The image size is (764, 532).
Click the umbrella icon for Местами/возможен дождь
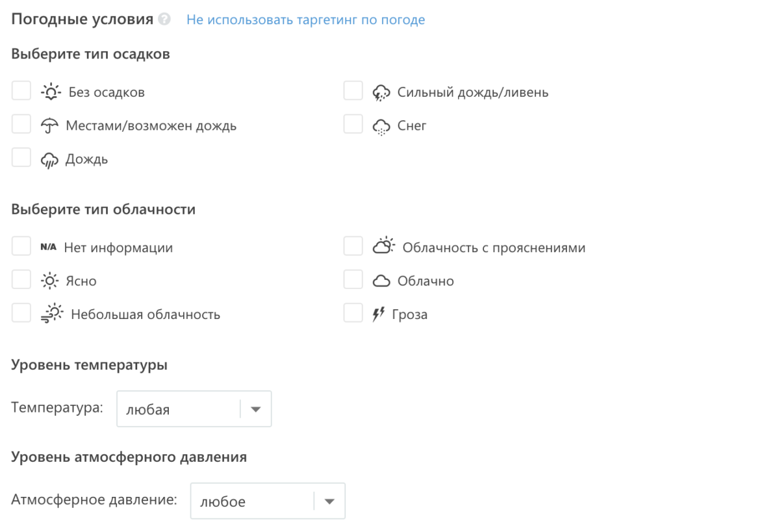tap(49, 126)
